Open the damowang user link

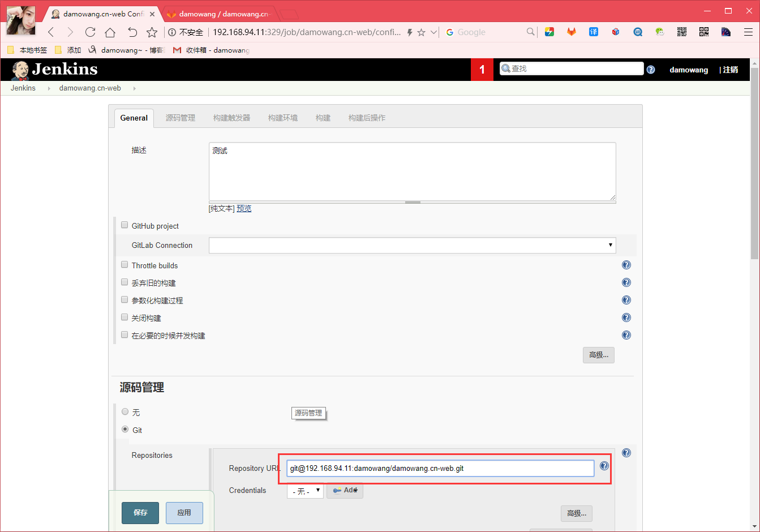(689, 70)
